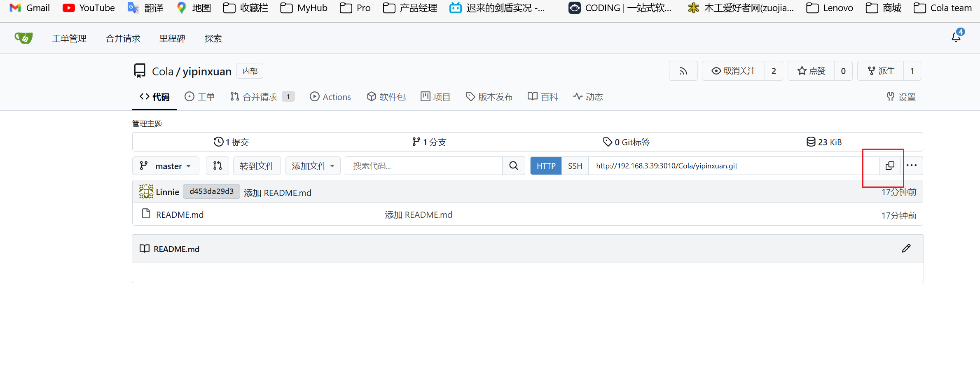Select the SSH clone option
This screenshot has width=980, height=366.
(575, 166)
